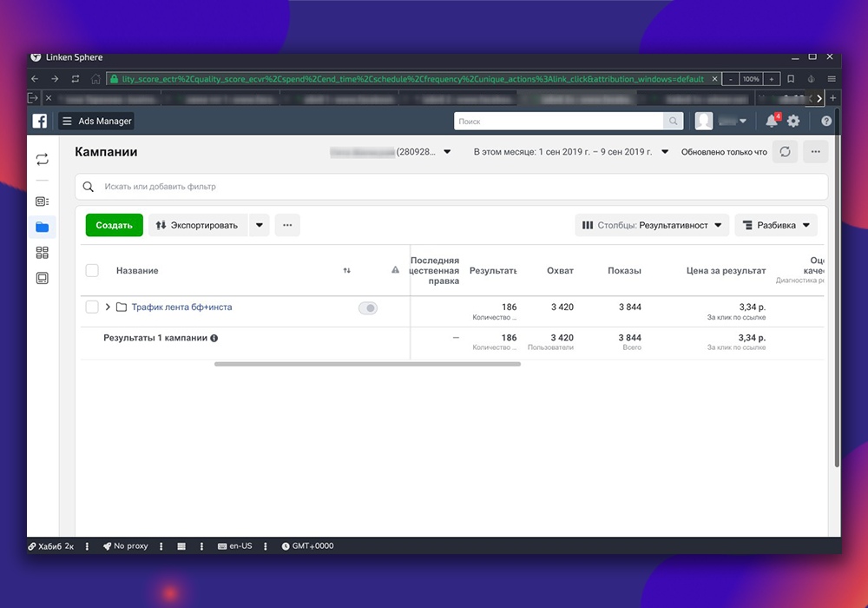Select all campaigns with header checkbox
Screen dimensions: 868x608
(x=92, y=270)
